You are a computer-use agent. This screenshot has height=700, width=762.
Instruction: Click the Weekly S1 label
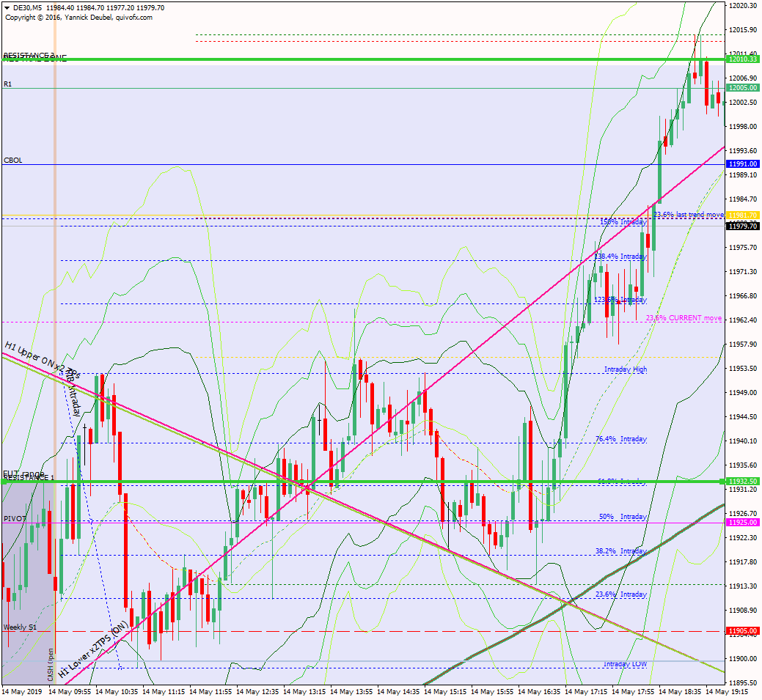[x=20, y=627]
